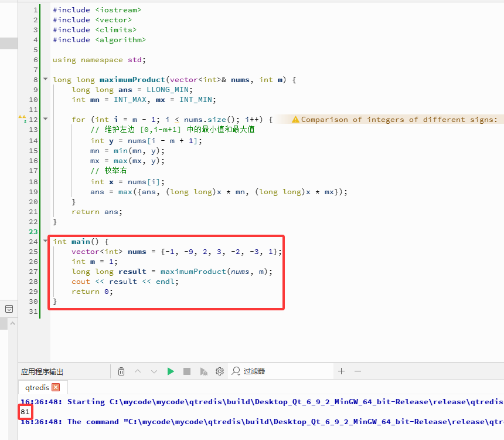
Task: Select the qtredis output tab
Action: pyautogui.click(x=37, y=387)
